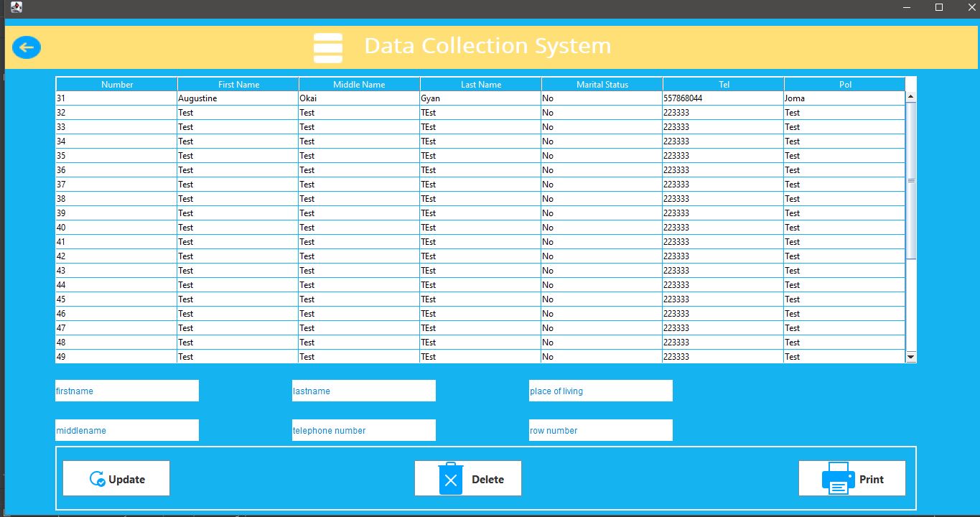
Task: Select the Gyan last name cell
Action: pos(480,98)
